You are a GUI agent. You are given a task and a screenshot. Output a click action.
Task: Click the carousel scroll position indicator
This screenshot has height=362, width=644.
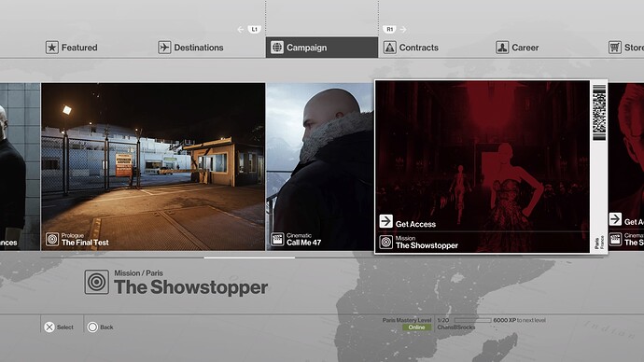(249, 258)
